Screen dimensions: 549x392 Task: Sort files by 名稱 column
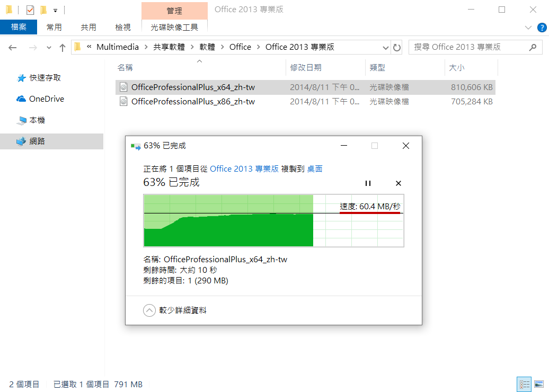tap(200, 67)
